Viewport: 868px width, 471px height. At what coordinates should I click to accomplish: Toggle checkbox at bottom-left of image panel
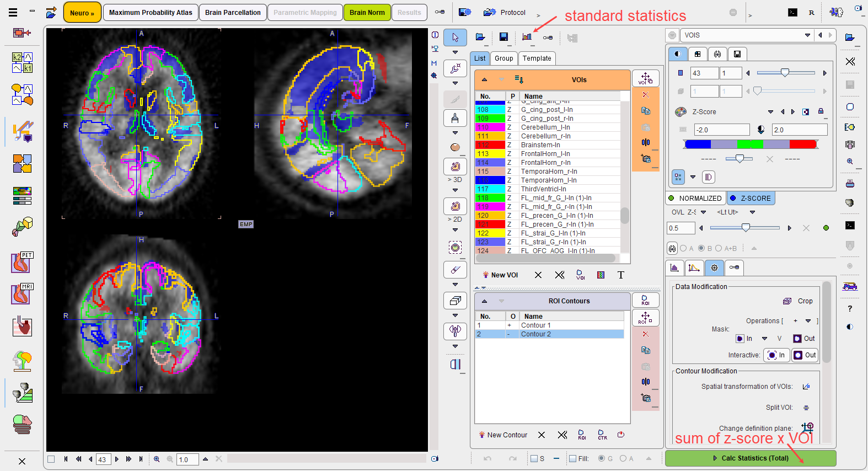click(51, 459)
